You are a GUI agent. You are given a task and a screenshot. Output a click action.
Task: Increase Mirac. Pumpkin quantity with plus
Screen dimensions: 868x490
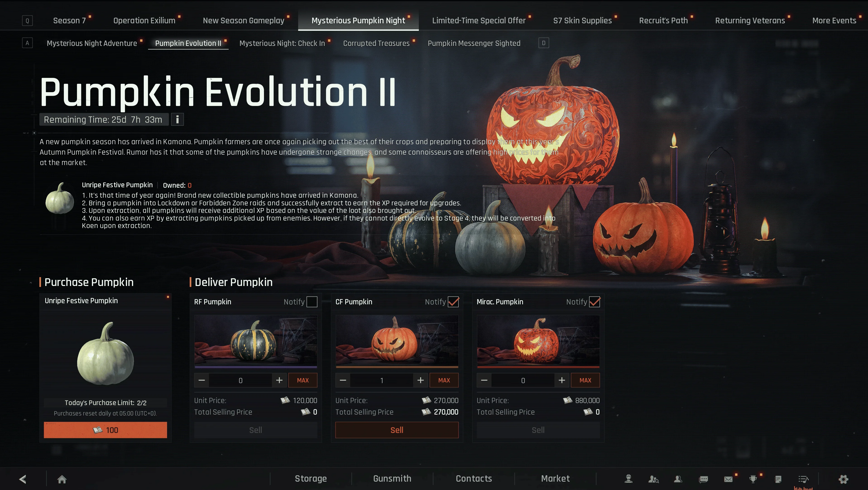click(562, 380)
